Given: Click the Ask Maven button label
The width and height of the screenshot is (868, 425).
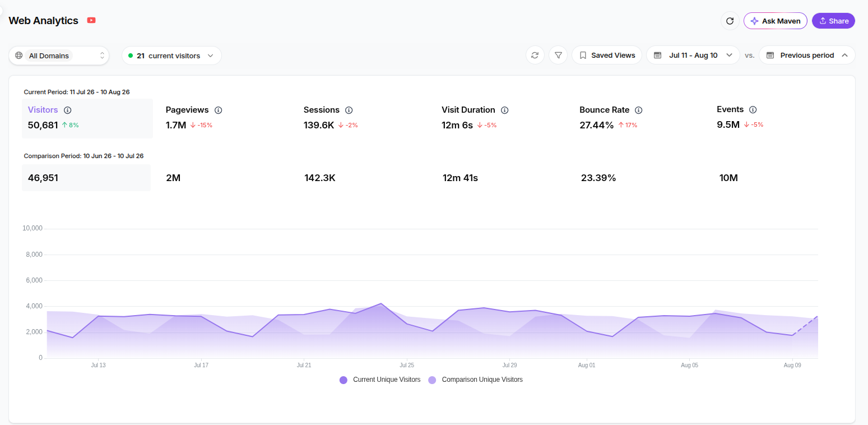Looking at the screenshot, I should tap(781, 21).
